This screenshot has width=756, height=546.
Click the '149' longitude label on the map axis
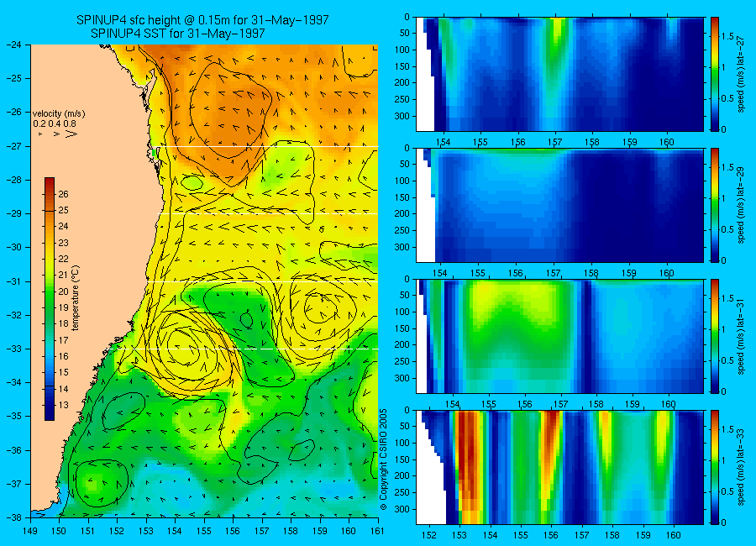tap(30, 531)
